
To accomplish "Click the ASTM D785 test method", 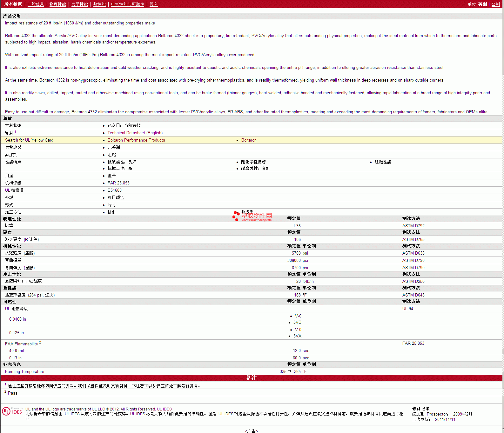I will click(x=413, y=239).
